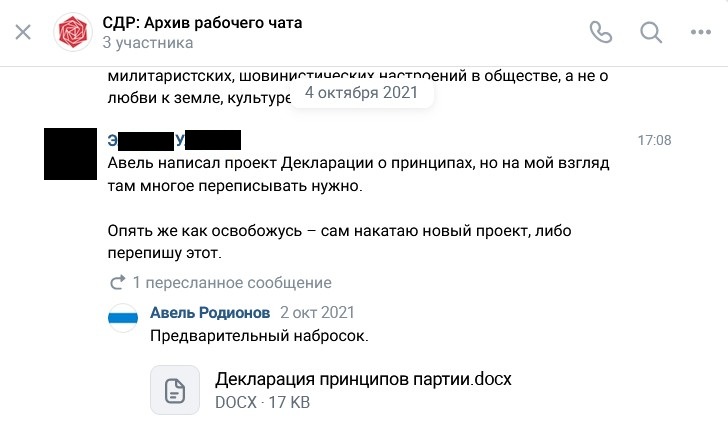Select the "Предварительный набросок." message text
728x433 pixels.
pos(259,336)
